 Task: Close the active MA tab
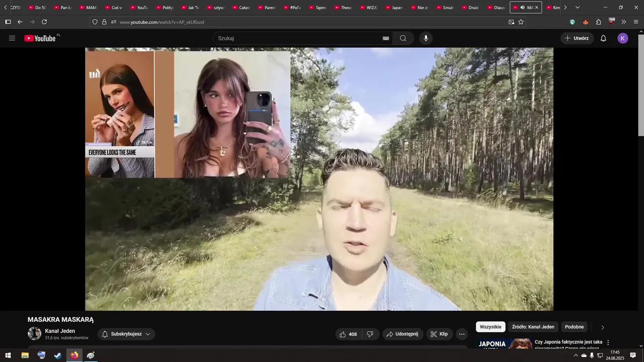pos(537,8)
